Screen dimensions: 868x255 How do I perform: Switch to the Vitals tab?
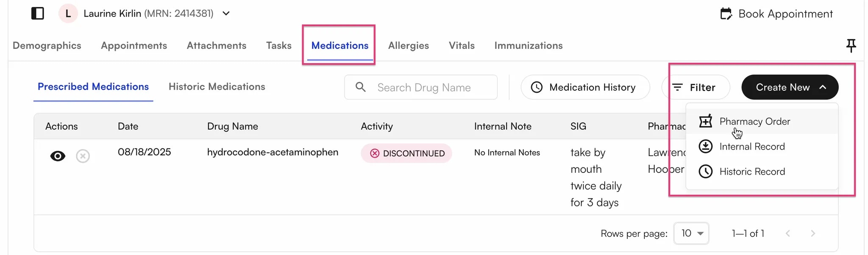coord(462,45)
